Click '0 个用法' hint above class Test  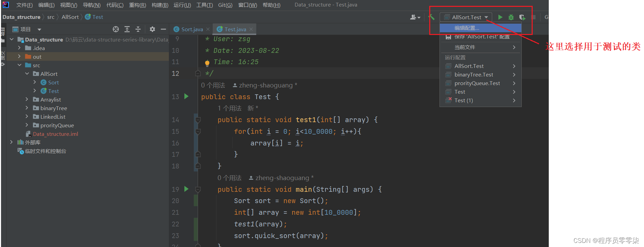pos(213,85)
